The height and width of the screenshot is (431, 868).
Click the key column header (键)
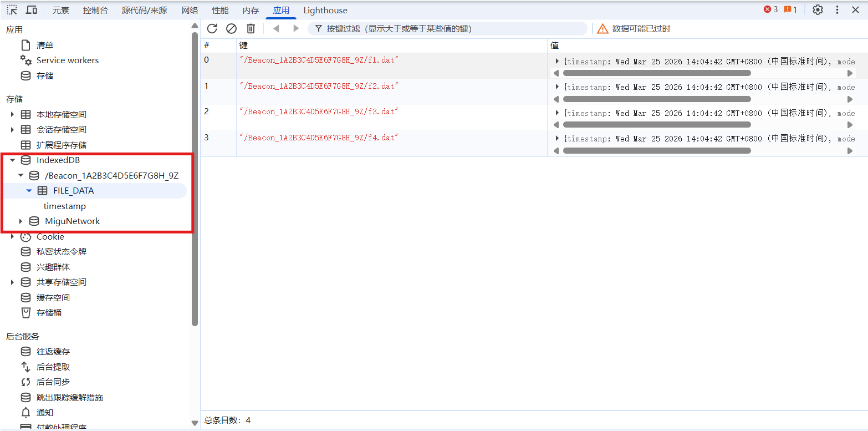click(x=392, y=45)
